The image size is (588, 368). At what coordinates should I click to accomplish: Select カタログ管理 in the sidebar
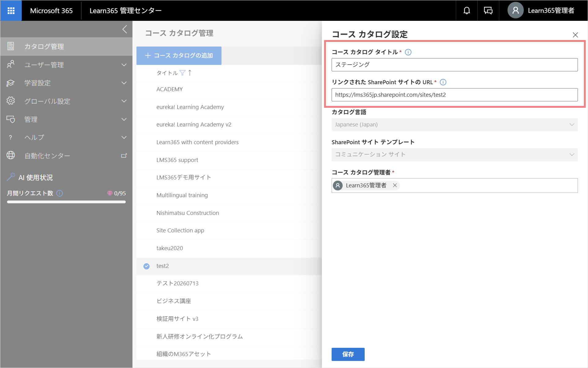click(x=66, y=47)
